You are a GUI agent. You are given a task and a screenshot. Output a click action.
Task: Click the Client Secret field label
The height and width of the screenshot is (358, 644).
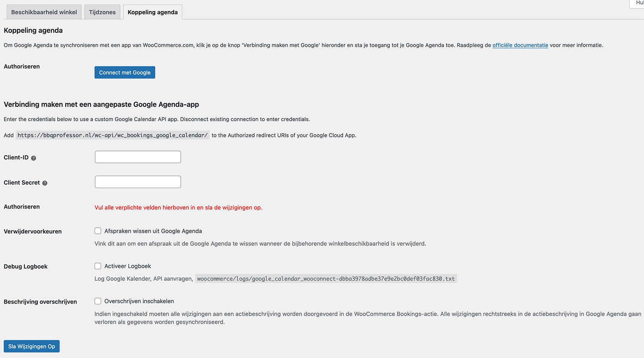(22, 183)
